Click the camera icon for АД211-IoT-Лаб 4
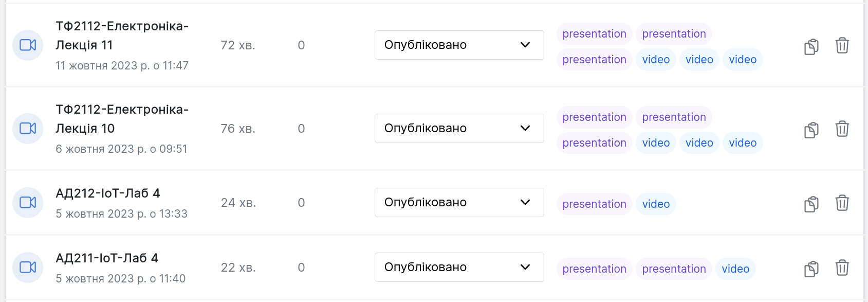Image resolution: width=868 pixels, height=302 pixels. [x=27, y=267]
